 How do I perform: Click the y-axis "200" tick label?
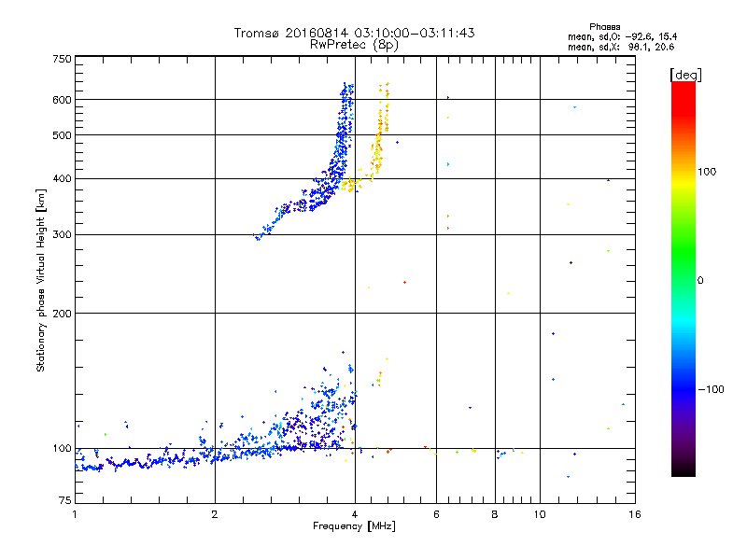63,314
